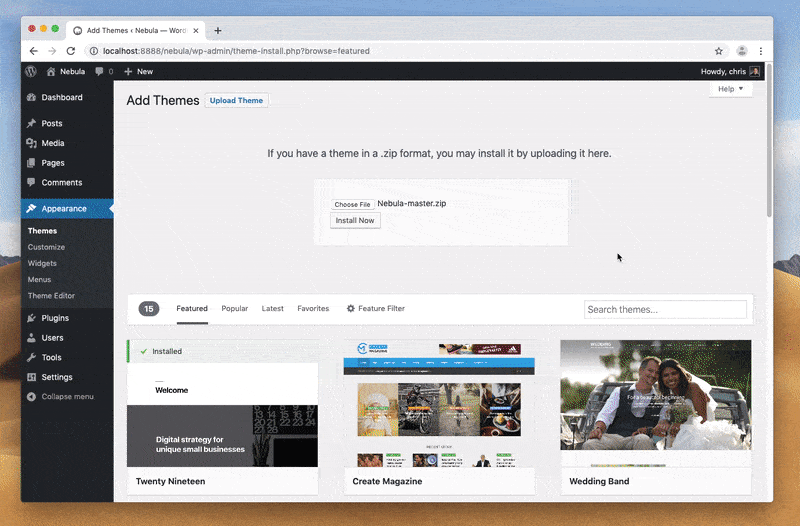The image size is (800, 526).
Task: Click the Plugins plug icon
Action: tap(32, 318)
